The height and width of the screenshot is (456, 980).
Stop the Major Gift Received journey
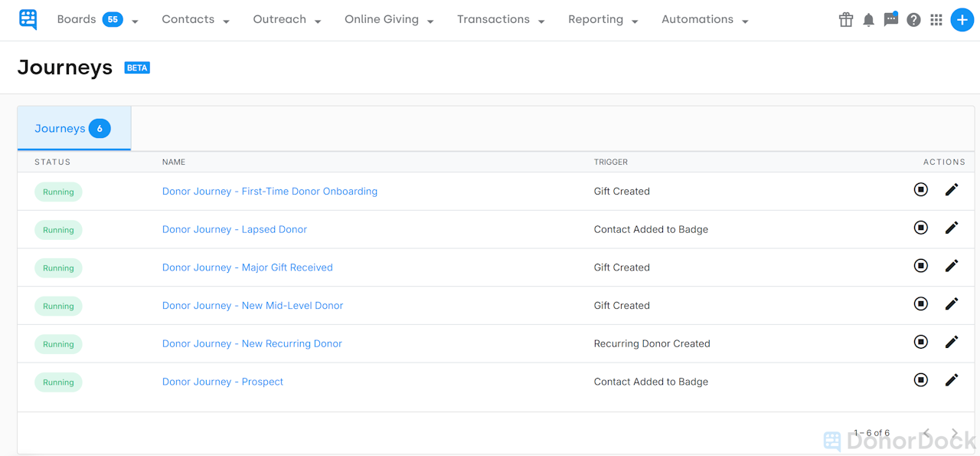pos(921,265)
